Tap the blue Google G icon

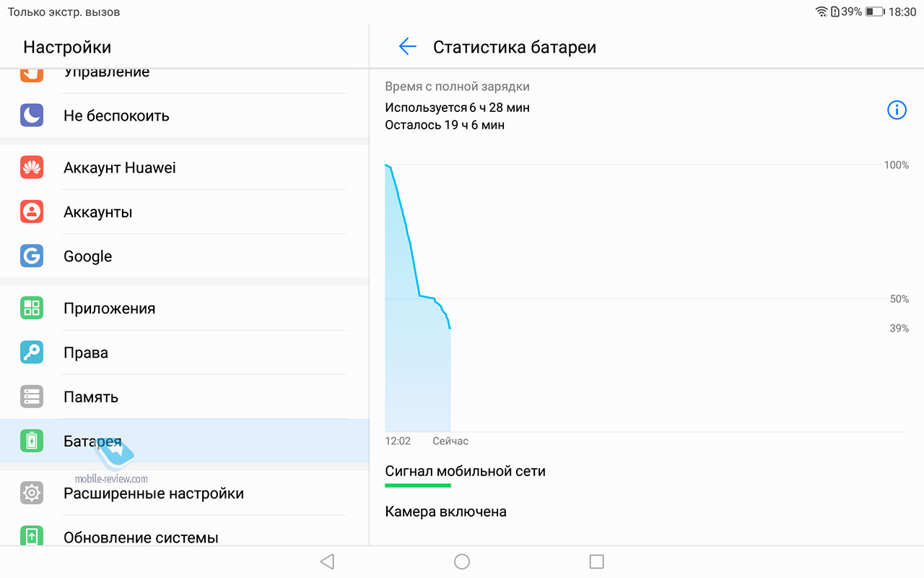pyautogui.click(x=32, y=256)
